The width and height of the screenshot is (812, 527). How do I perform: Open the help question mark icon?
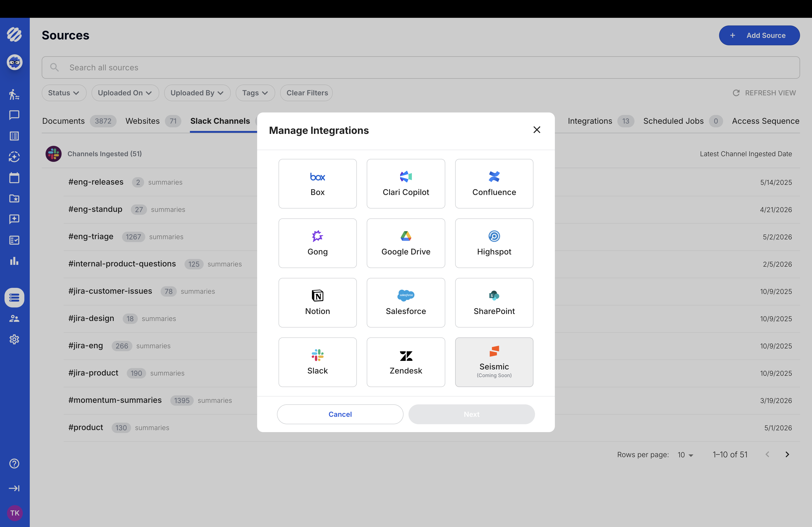click(x=14, y=464)
